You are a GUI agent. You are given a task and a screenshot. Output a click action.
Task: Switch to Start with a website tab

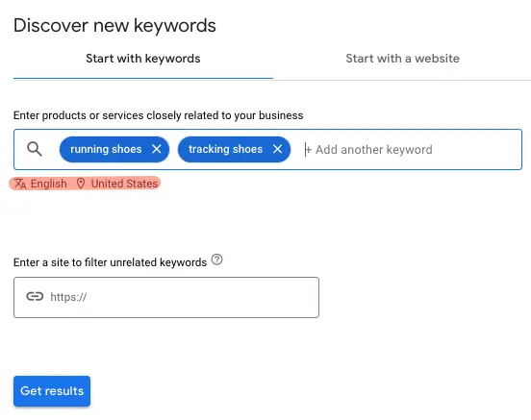(x=402, y=59)
